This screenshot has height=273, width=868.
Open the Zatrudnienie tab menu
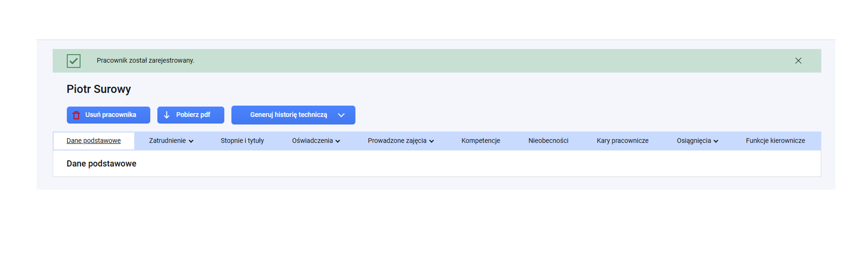click(x=171, y=141)
